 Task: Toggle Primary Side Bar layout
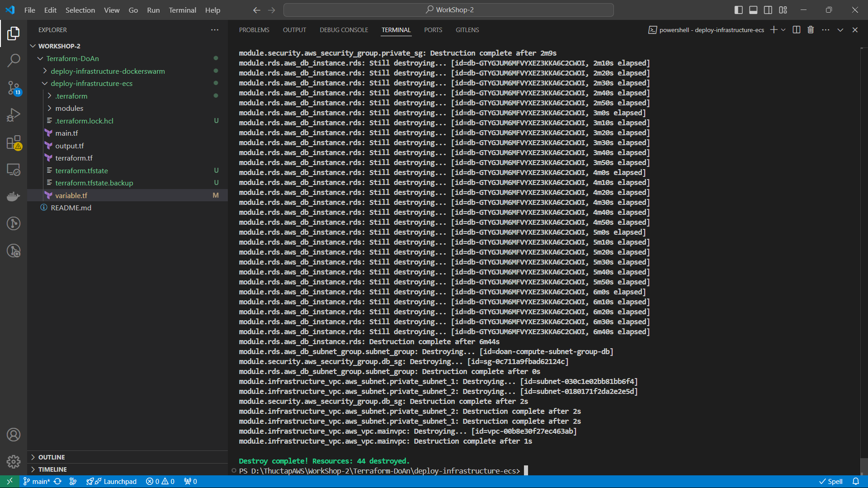coord(738,10)
